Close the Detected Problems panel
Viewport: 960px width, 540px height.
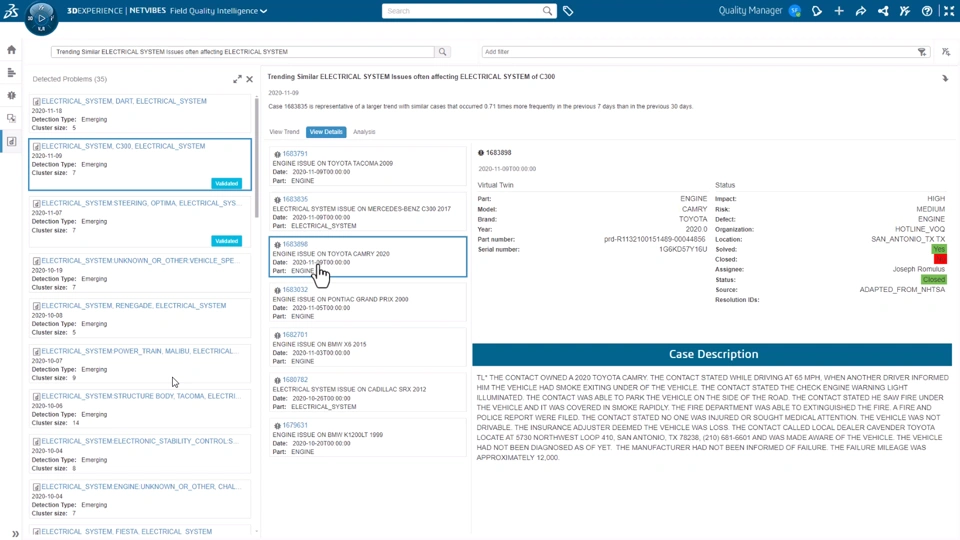pos(250,79)
